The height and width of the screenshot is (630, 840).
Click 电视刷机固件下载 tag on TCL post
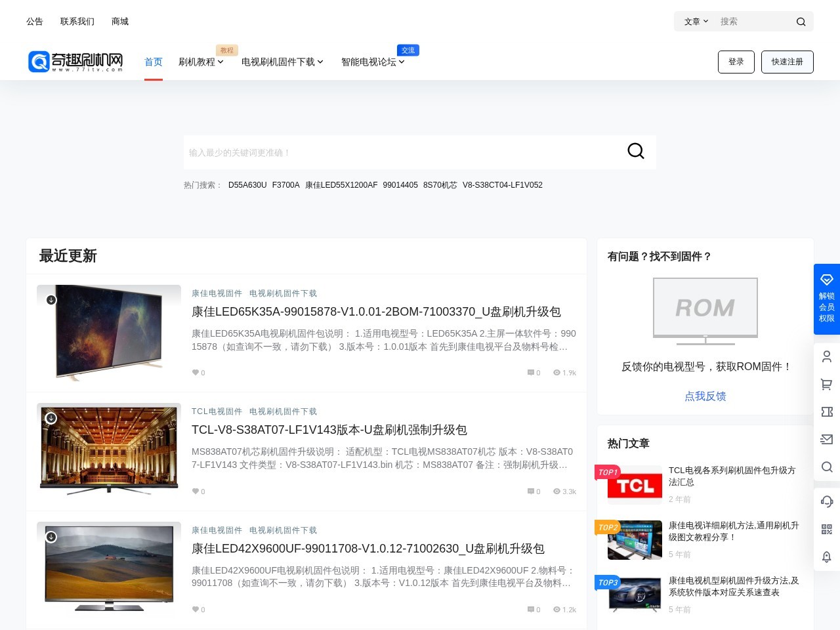click(283, 411)
